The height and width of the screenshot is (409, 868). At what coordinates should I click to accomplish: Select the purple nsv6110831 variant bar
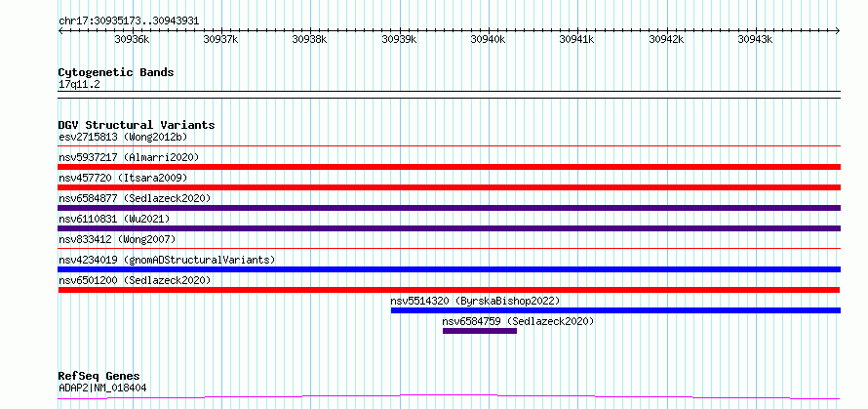pyautogui.click(x=449, y=228)
